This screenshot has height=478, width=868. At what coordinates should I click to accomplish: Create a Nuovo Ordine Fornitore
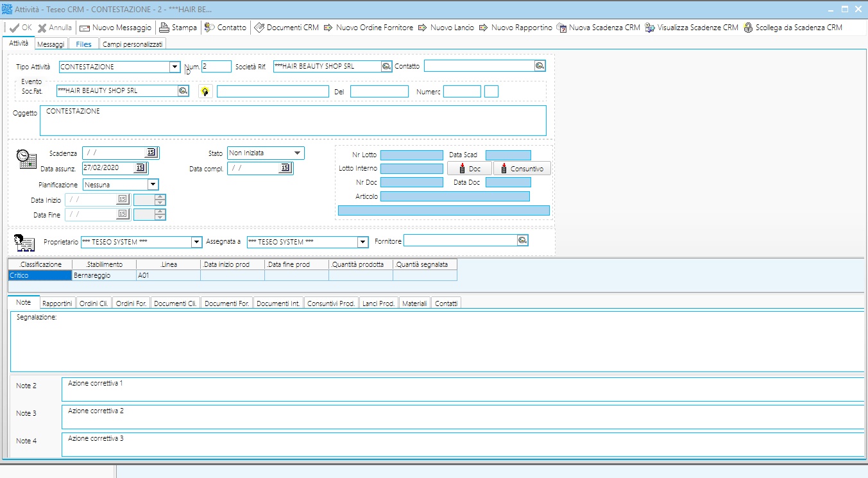[368, 28]
